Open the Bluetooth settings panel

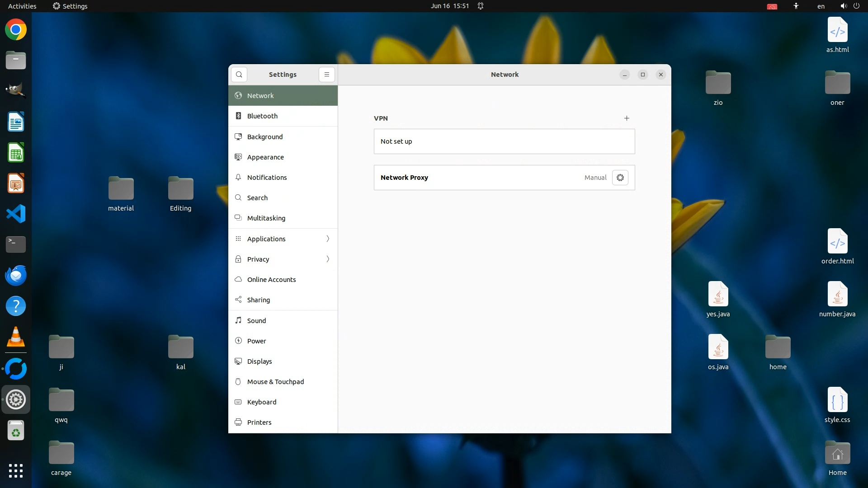point(262,116)
